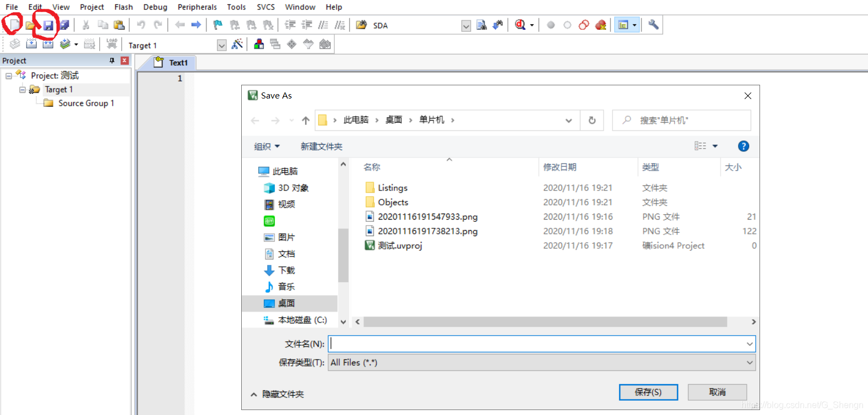Image resolution: width=868 pixels, height=415 pixels.
Task: Click refresh button in address bar
Action: point(592,121)
